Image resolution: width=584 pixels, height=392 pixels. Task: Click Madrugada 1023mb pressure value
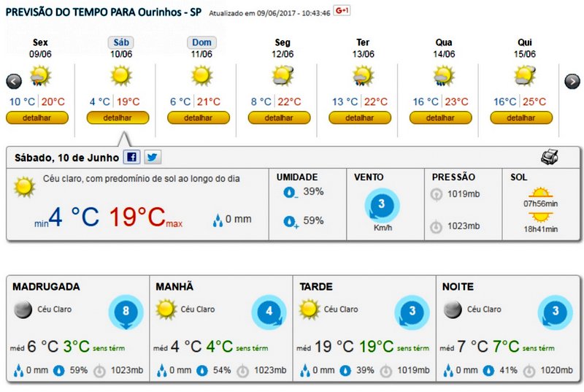pyautogui.click(x=126, y=370)
